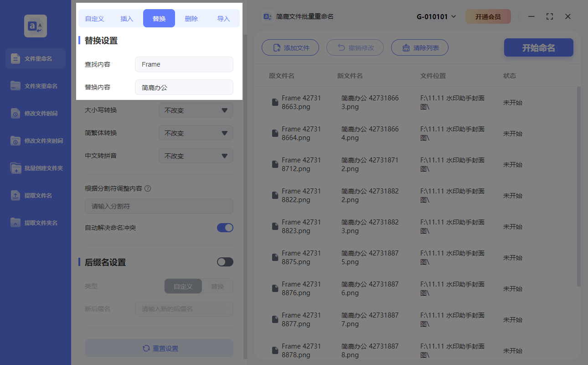Click new name 简鹿办公 427318663.png

370,102
